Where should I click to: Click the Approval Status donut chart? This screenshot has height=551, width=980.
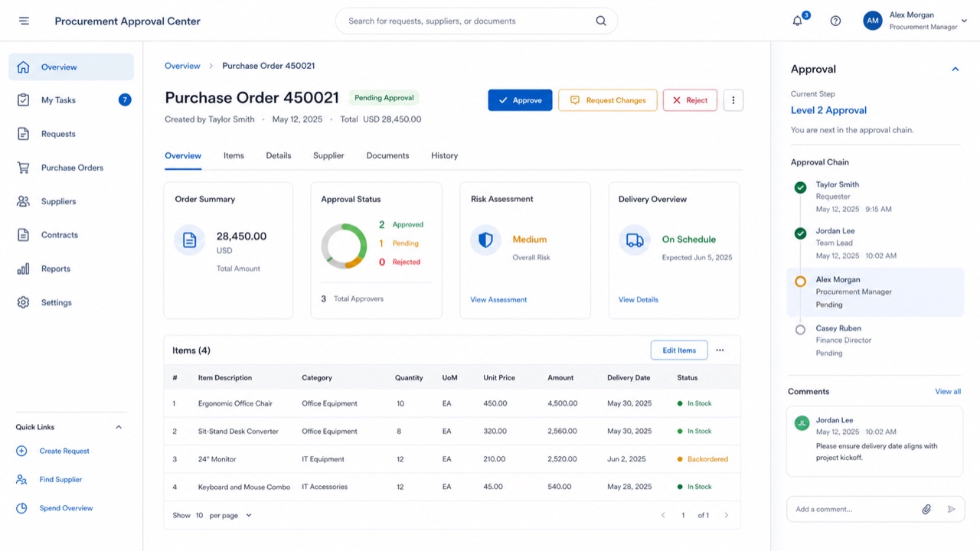click(x=345, y=246)
